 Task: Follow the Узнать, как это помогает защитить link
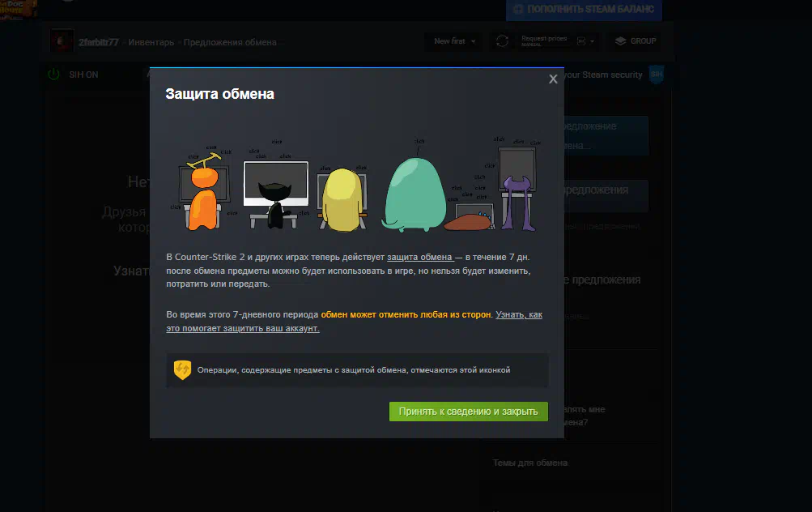pos(355,322)
